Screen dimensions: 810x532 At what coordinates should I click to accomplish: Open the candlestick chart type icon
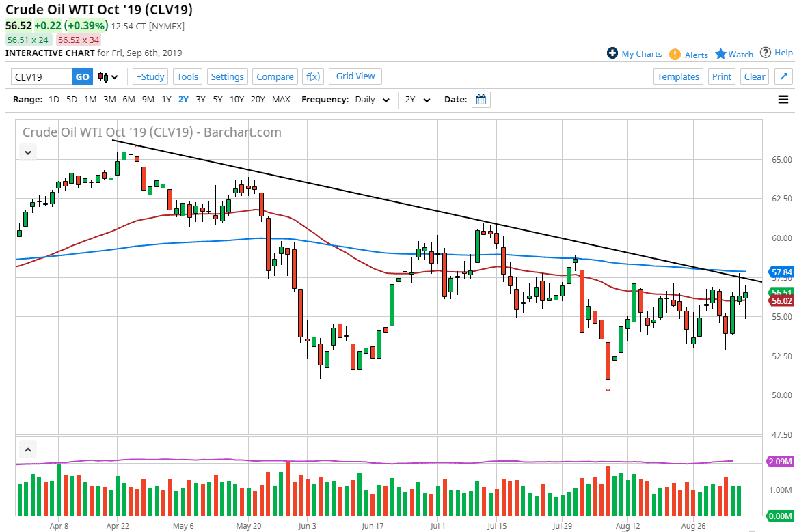coord(103,76)
